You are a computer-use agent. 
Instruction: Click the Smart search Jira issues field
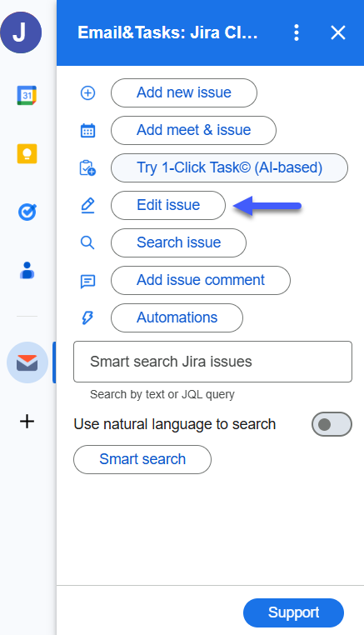212,362
